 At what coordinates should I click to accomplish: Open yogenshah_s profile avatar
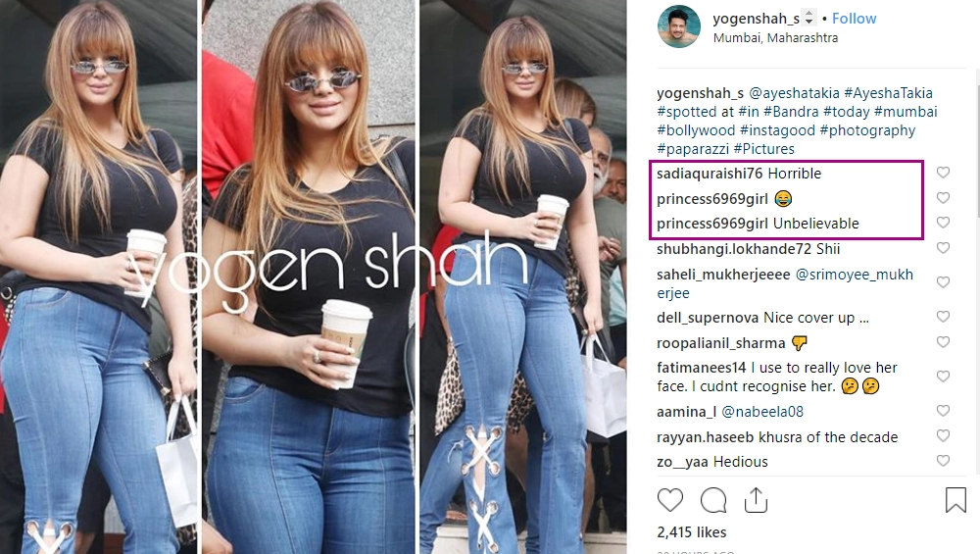click(x=679, y=26)
